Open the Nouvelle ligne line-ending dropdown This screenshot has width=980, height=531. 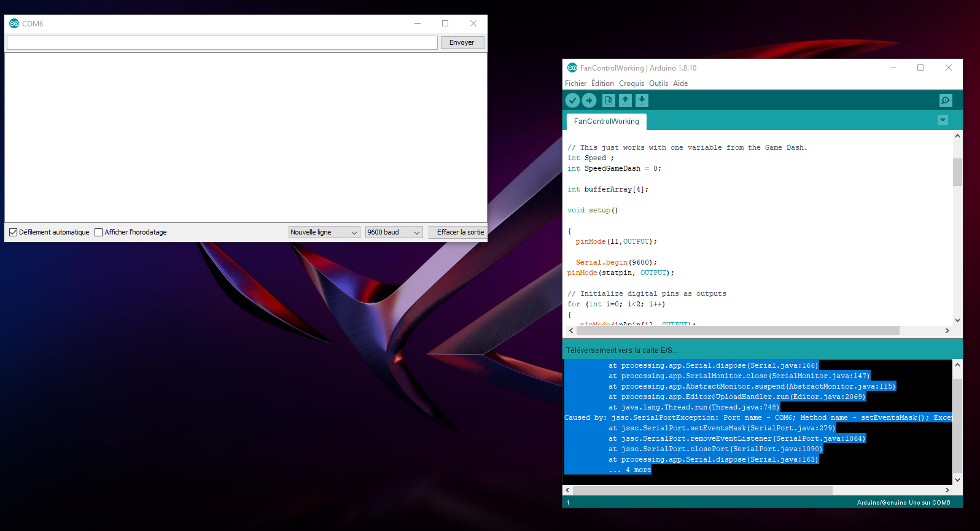[x=324, y=232]
